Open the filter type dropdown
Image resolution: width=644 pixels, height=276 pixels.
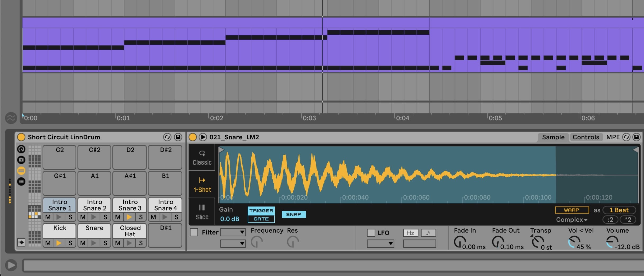click(233, 232)
